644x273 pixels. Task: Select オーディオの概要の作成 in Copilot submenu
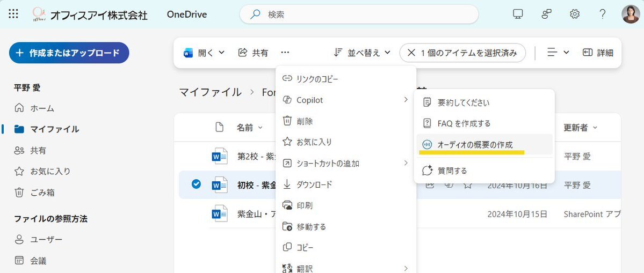475,145
